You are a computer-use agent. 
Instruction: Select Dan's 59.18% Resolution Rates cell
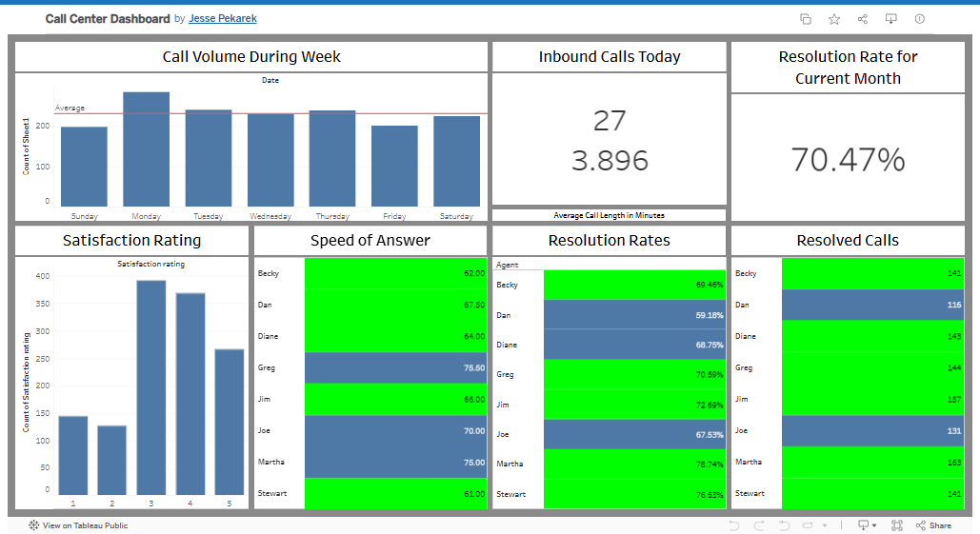(x=634, y=315)
